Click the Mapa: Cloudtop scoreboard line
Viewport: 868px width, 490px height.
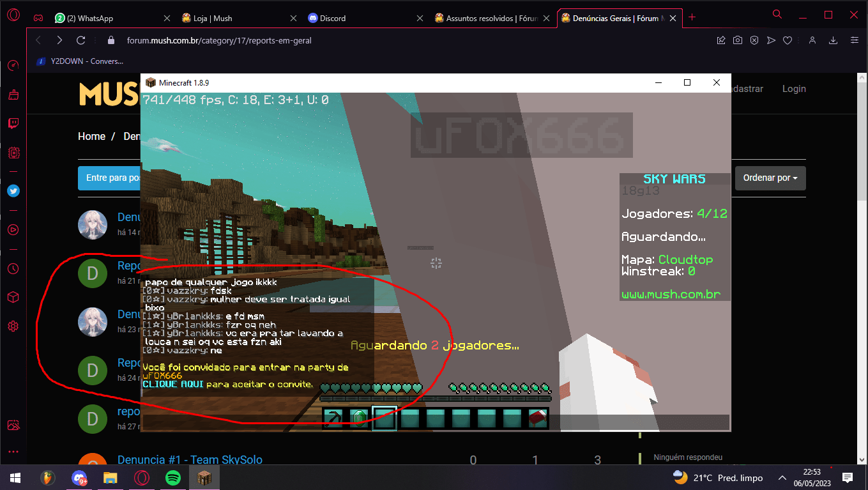click(667, 259)
